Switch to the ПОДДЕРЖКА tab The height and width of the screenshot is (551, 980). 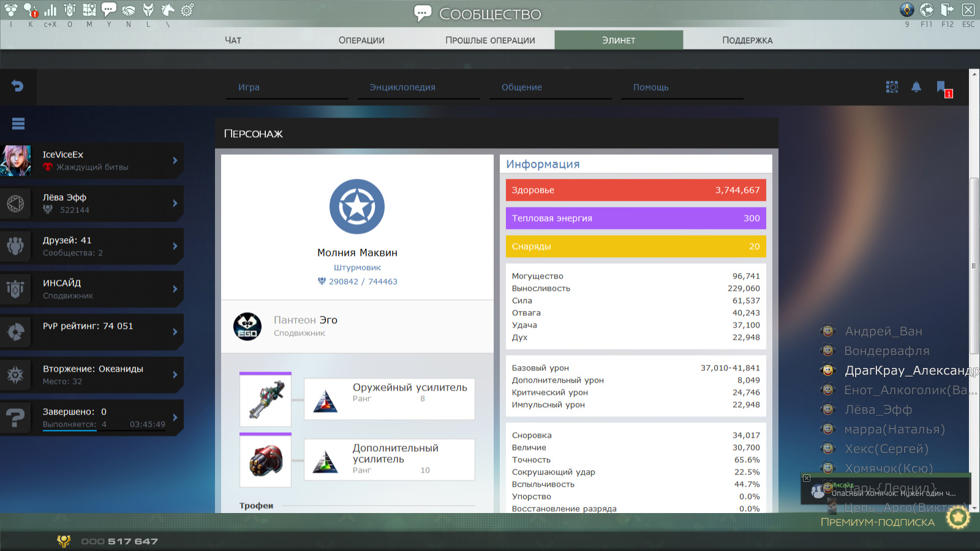(x=747, y=40)
